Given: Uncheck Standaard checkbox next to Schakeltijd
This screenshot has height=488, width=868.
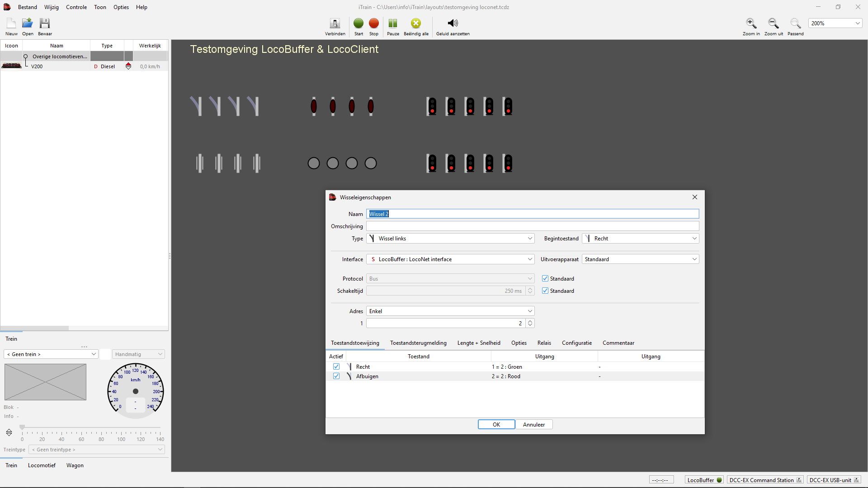Looking at the screenshot, I should tap(545, 291).
